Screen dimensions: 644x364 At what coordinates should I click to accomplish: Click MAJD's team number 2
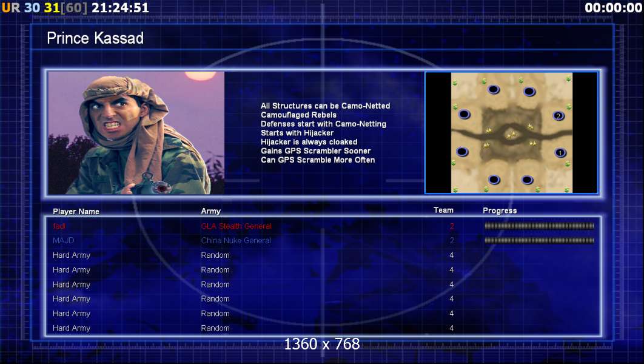[x=452, y=240]
